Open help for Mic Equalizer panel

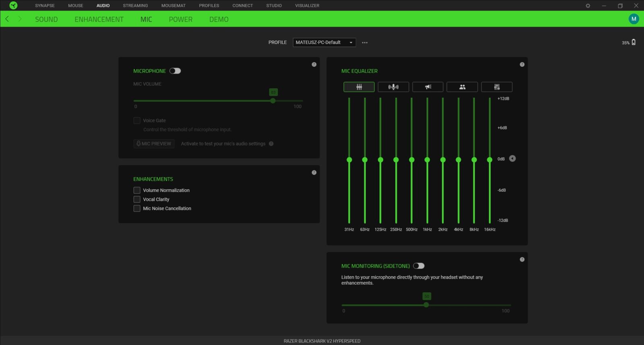click(x=522, y=64)
